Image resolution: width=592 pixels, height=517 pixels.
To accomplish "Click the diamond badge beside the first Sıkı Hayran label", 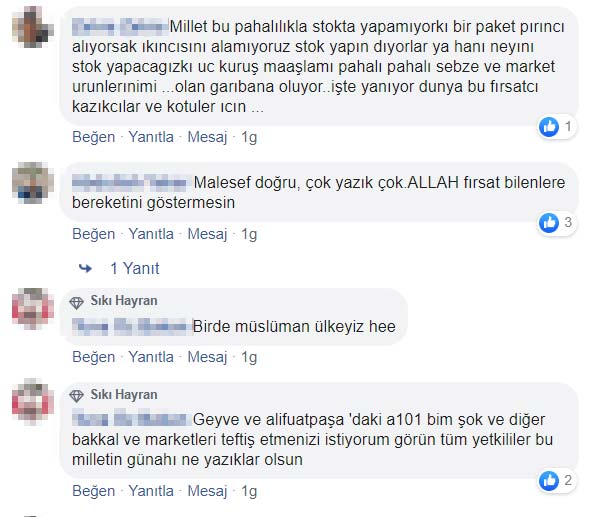I will click(x=77, y=302).
